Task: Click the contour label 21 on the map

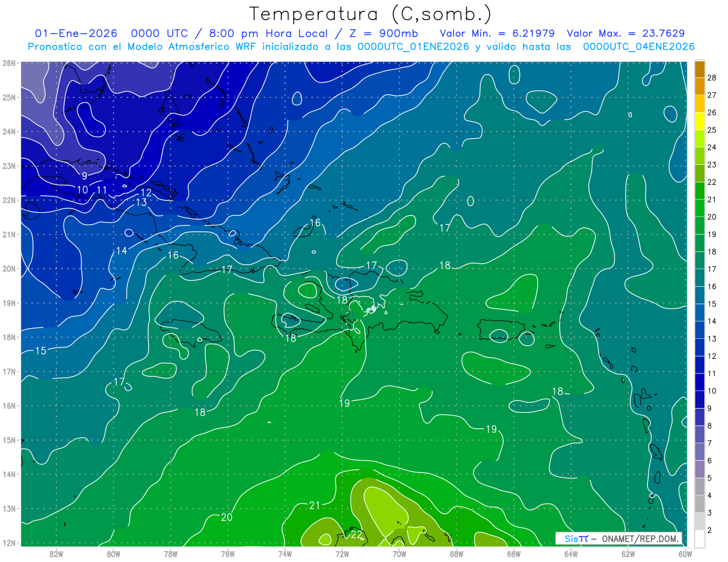Action: tap(314, 506)
